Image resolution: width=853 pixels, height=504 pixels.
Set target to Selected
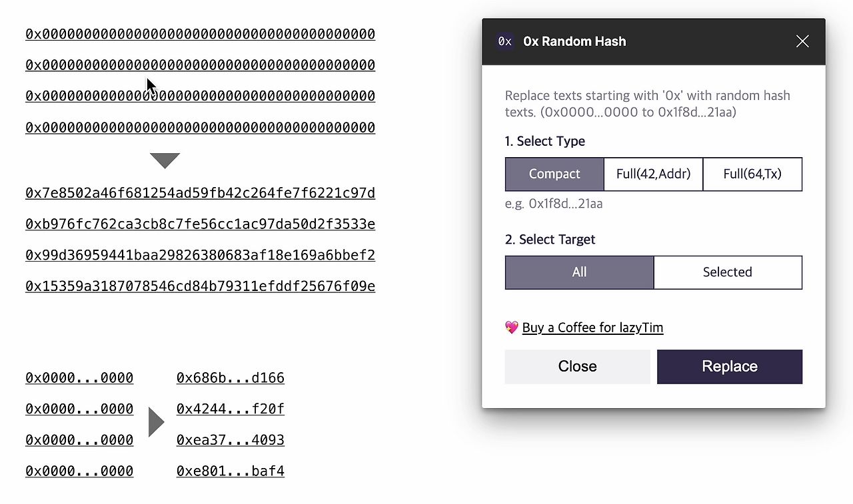pos(727,272)
